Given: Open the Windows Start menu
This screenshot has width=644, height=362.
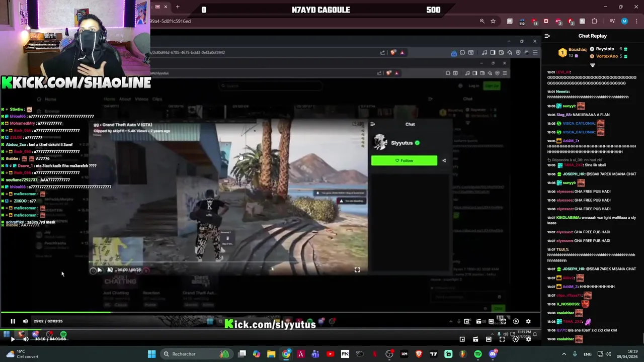Looking at the screenshot, I should pyautogui.click(x=151, y=354).
